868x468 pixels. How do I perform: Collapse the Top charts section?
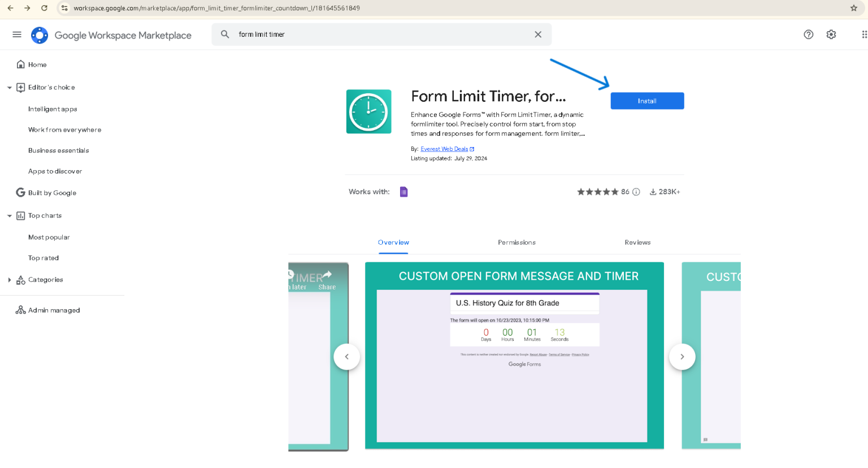[9, 215]
